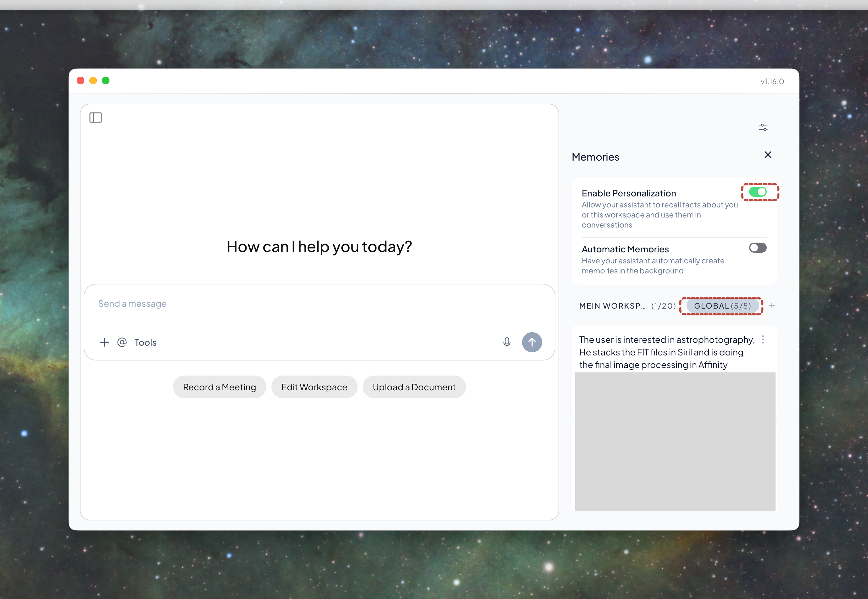Viewport: 868px width, 599px height.
Task: Focus the Send a message field
Action: pyautogui.click(x=319, y=304)
